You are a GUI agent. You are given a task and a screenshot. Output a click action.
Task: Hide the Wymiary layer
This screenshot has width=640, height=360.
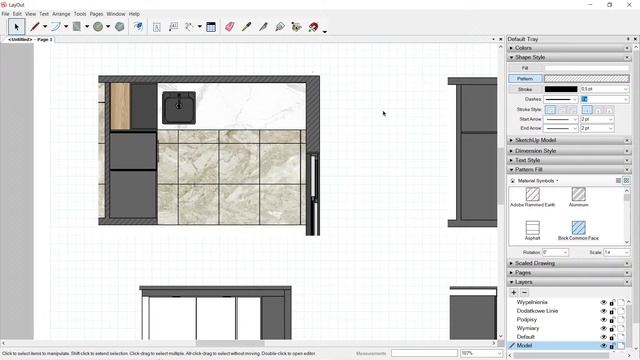pos(603,328)
